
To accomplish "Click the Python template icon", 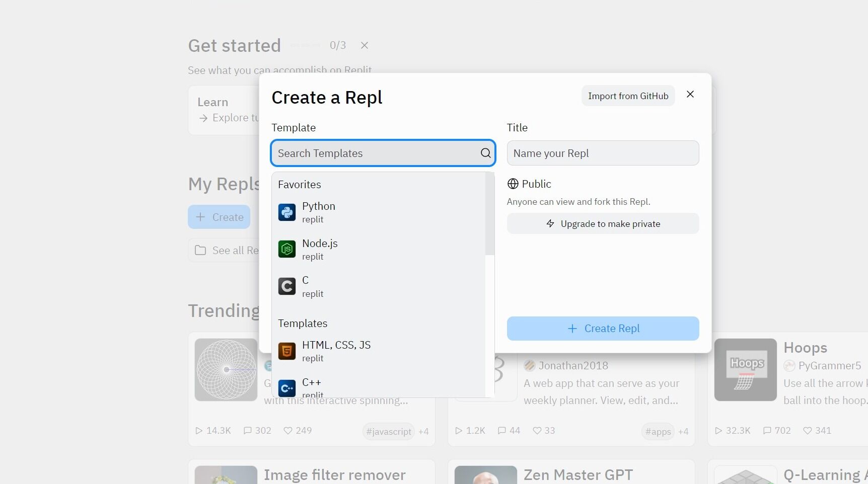I will pos(287,212).
